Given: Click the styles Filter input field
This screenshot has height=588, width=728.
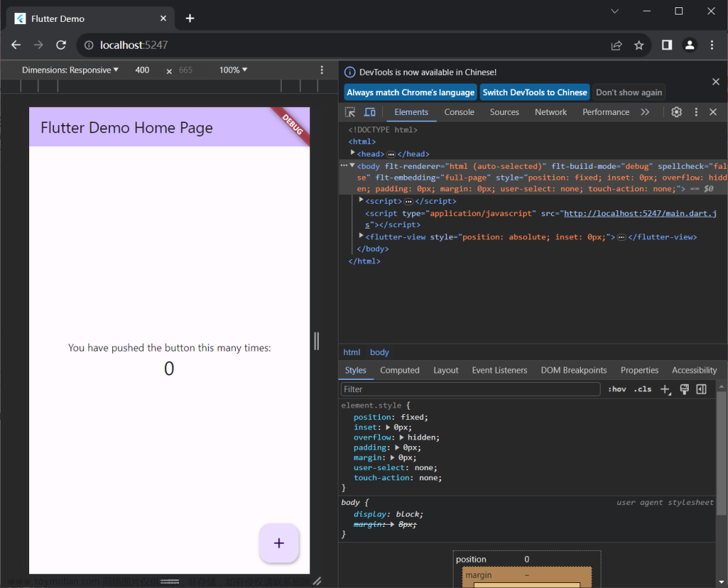Looking at the screenshot, I should tap(470, 389).
